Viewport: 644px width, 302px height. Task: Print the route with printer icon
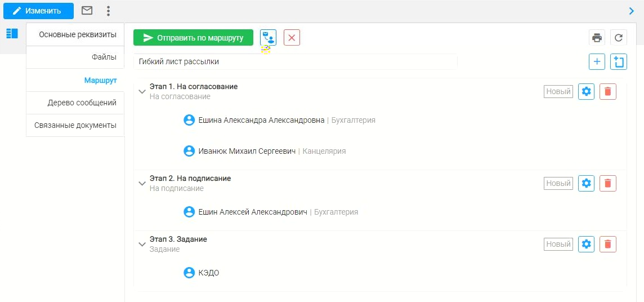point(597,38)
